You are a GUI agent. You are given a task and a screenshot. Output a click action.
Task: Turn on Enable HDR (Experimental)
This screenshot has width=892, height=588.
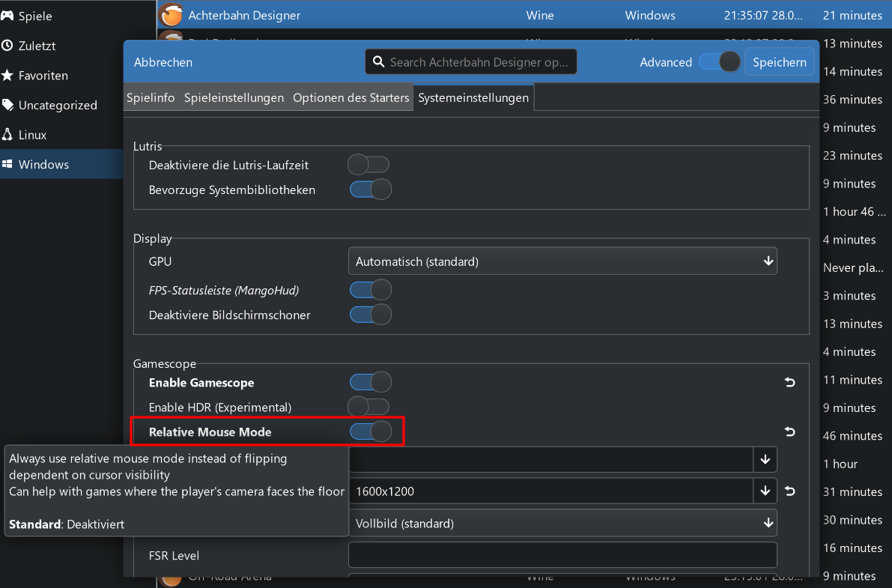[369, 407]
